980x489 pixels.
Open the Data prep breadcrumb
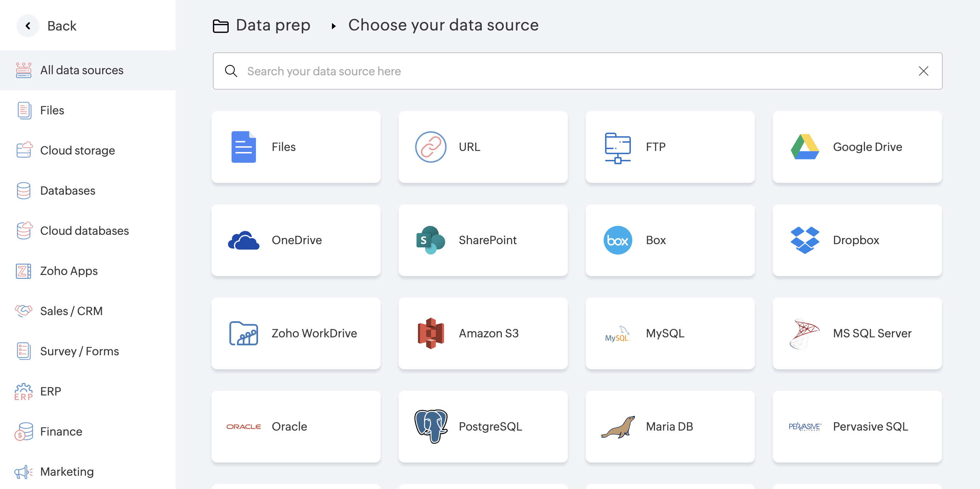click(273, 25)
